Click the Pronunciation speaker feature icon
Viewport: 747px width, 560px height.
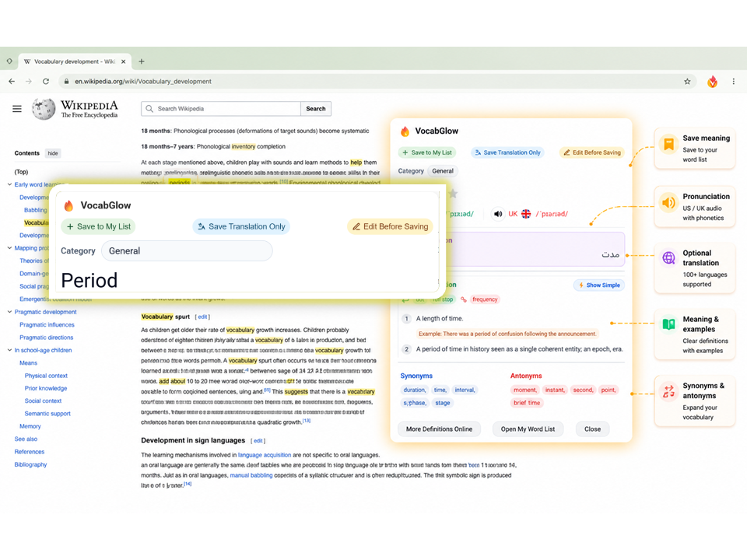[669, 203]
